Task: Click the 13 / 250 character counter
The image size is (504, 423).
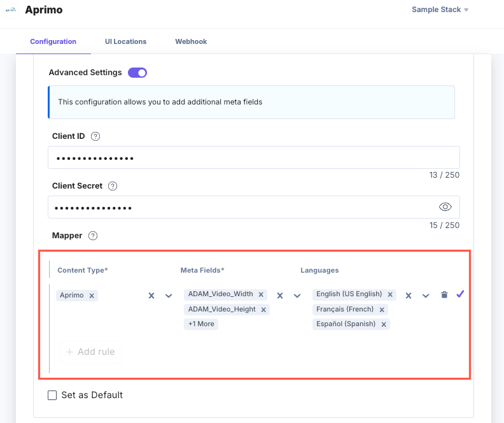Action: point(444,175)
